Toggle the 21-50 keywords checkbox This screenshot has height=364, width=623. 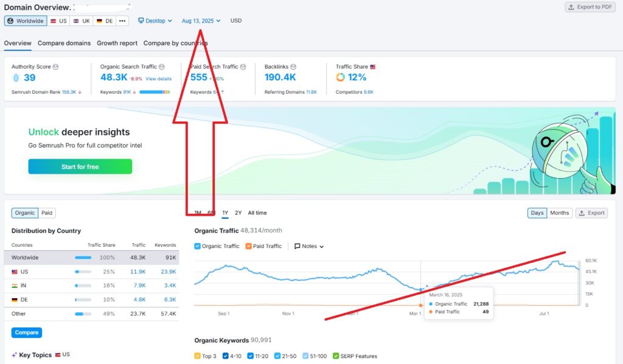277,356
